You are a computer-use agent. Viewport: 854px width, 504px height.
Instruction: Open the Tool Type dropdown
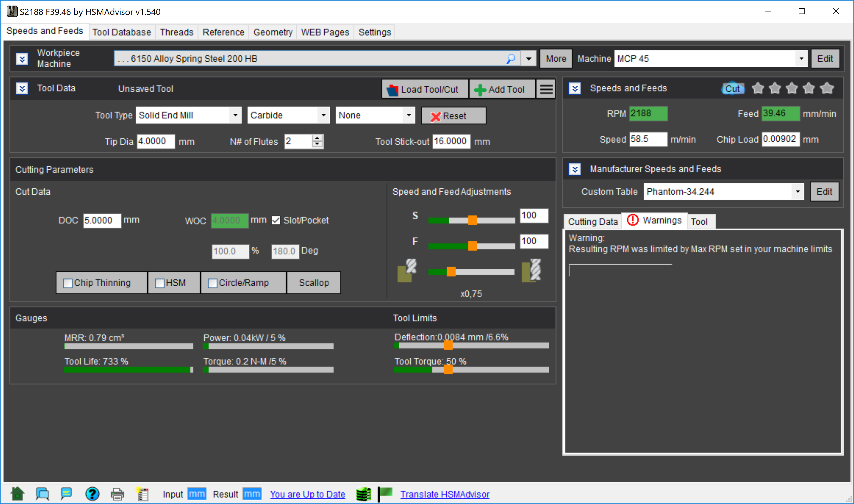point(235,115)
